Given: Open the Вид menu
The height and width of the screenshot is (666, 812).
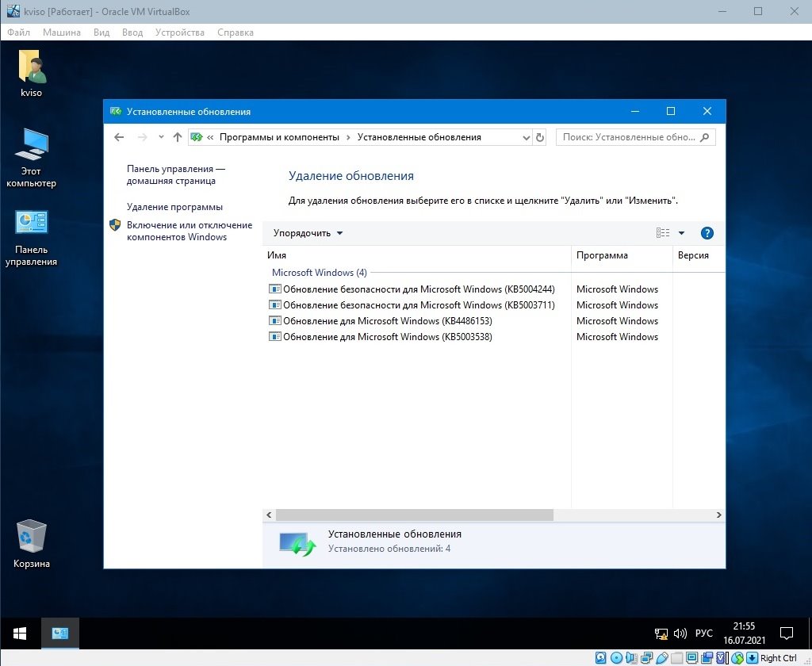Looking at the screenshot, I should (x=101, y=32).
